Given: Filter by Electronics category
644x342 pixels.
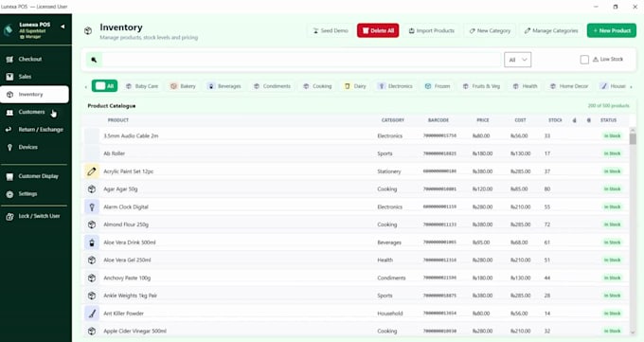Looking at the screenshot, I should tap(395, 86).
